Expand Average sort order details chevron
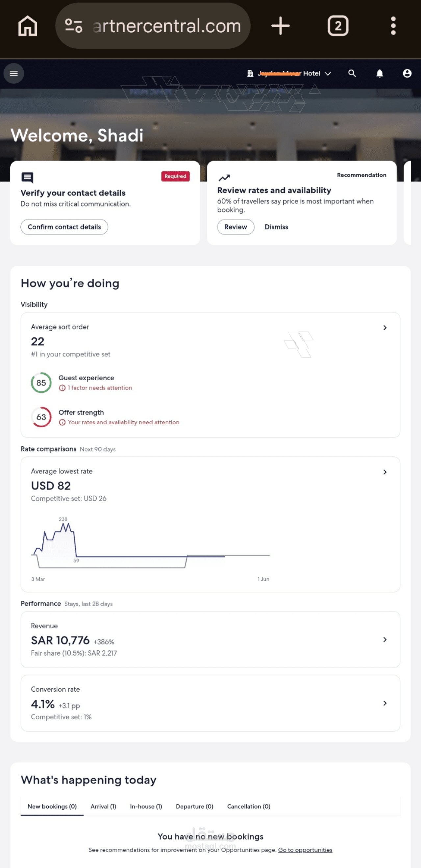421x868 pixels. (x=384, y=328)
